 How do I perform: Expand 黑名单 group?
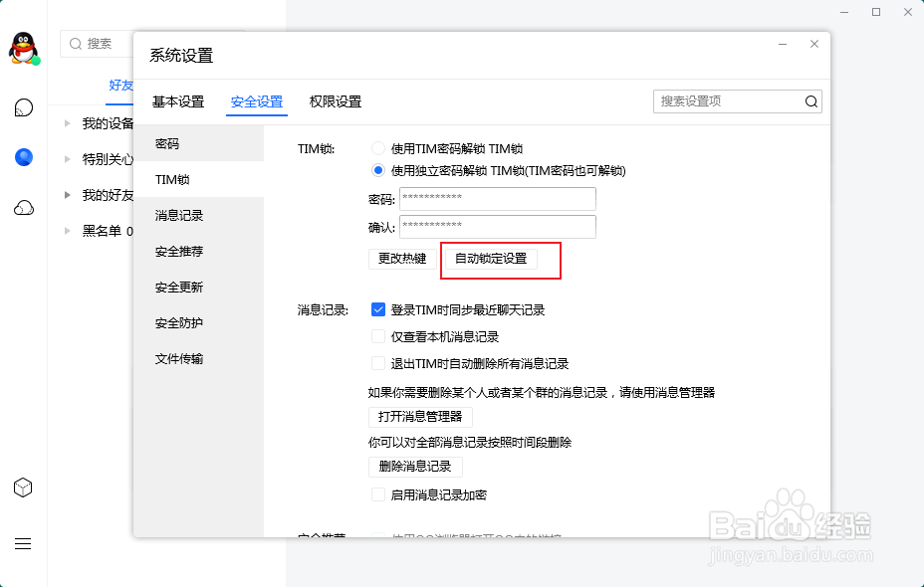67,231
